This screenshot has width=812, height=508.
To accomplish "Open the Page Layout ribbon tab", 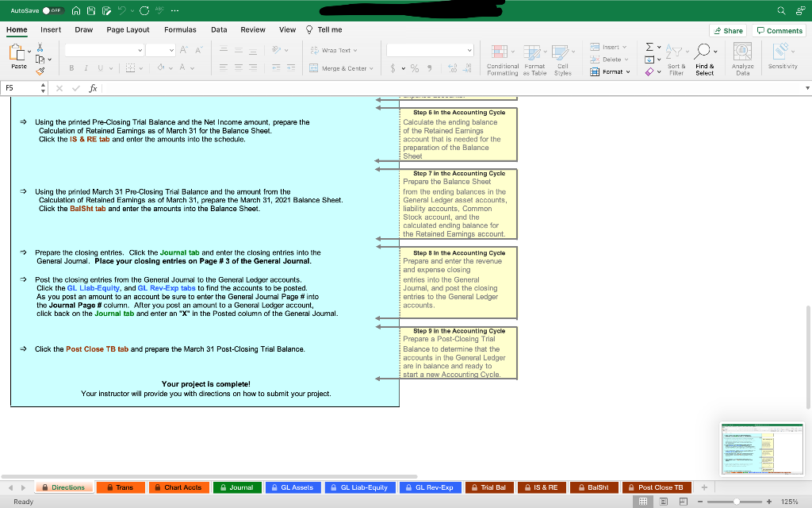I will (x=128, y=29).
